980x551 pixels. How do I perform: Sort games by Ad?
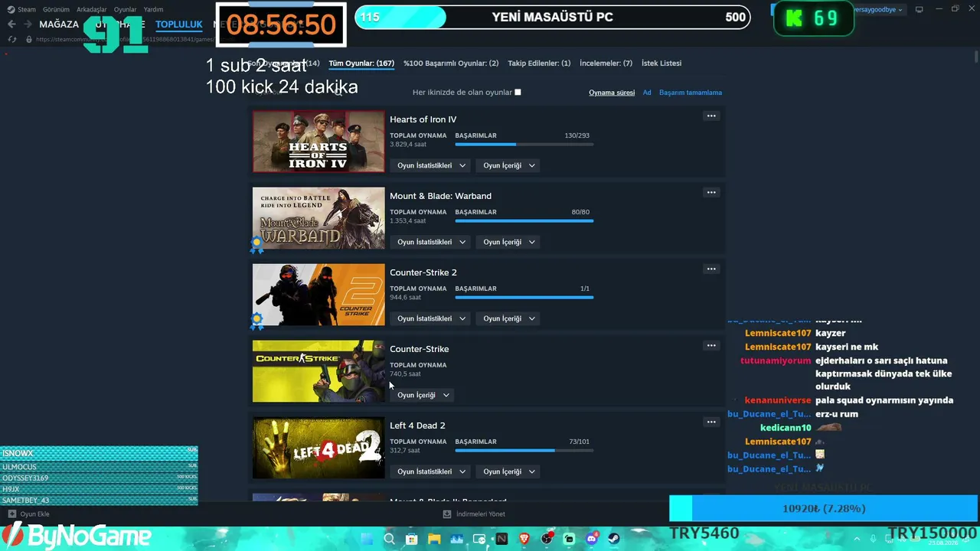tap(647, 93)
